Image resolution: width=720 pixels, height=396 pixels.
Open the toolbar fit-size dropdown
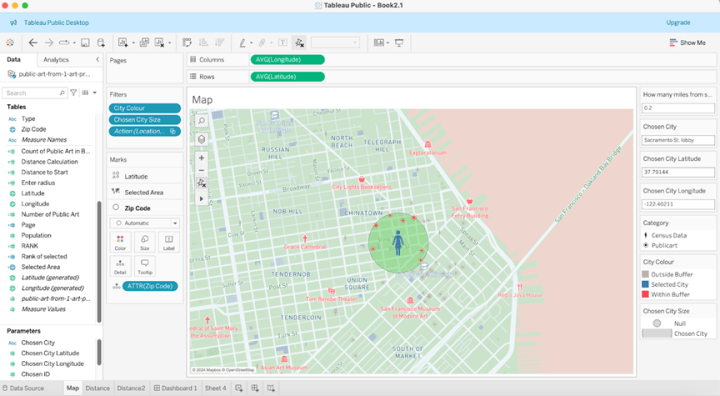point(335,43)
